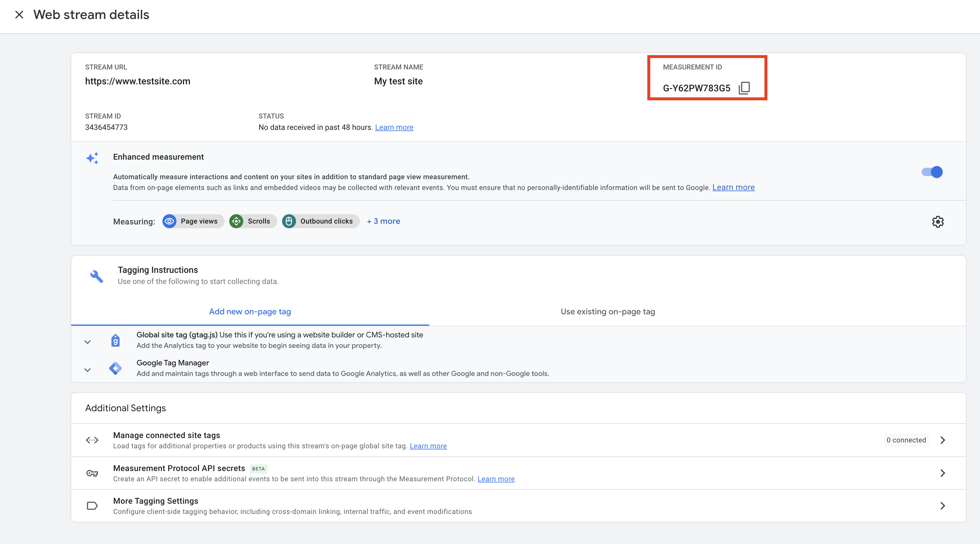Image resolution: width=980 pixels, height=544 pixels.
Task: Click the BETA badge
Action: (258, 469)
